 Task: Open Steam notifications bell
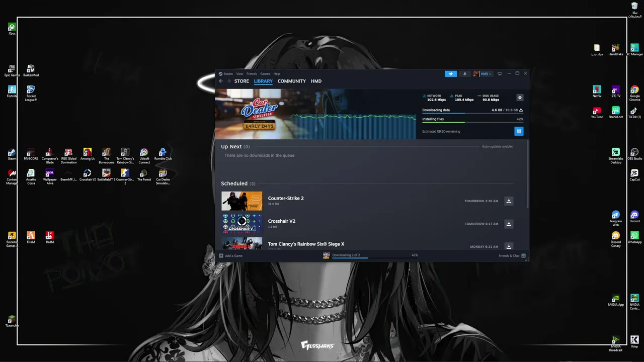464,74
